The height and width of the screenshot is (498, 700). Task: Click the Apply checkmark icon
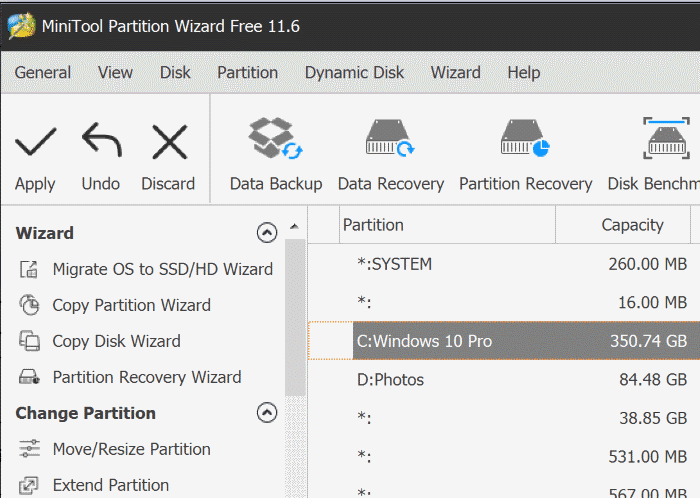coord(35,142)
